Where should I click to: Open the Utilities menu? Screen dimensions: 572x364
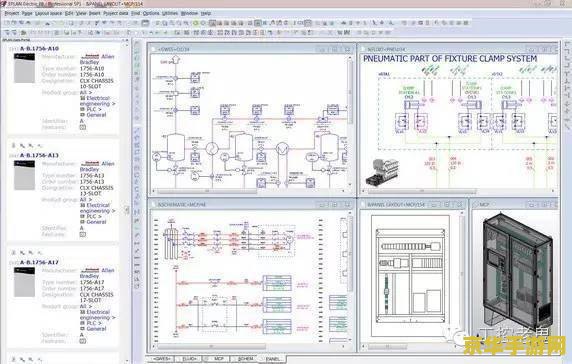pos(170,13)
